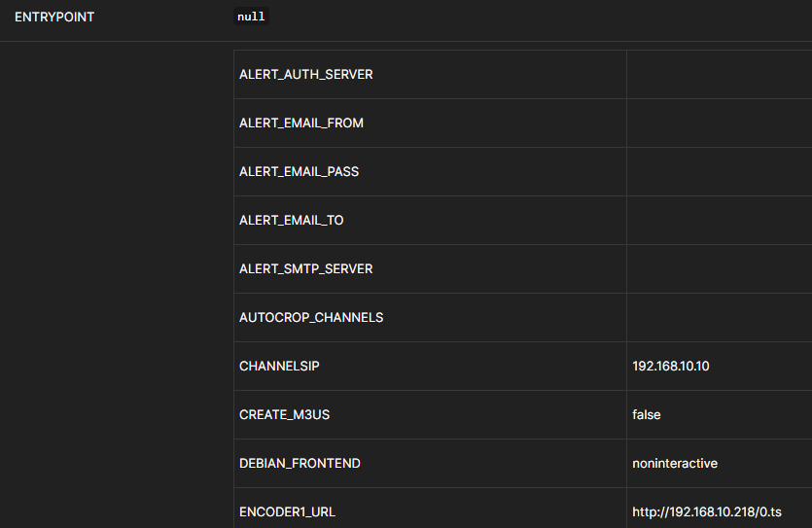Click the 192.168.10.10 CHANNELSIP value
The image size is (812, 528).
coord(670,367)
